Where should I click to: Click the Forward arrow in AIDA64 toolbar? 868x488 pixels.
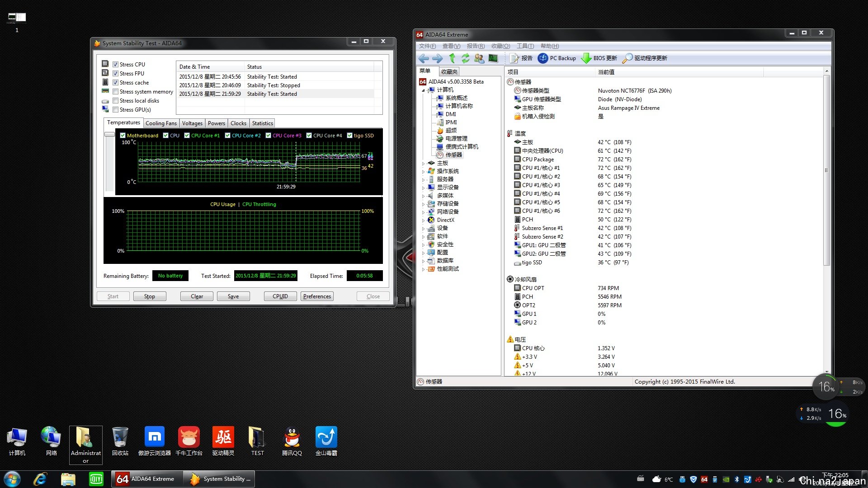click(437, 58)
